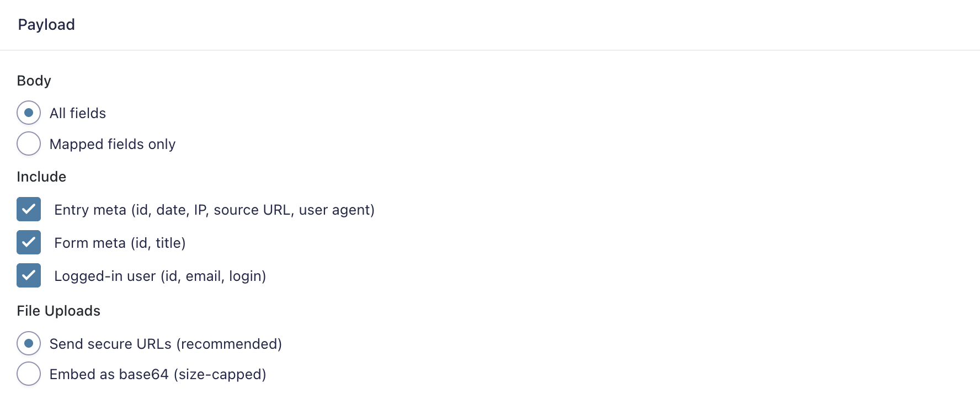Image resolution: width=980 pixels, height=415 pixels.
Task: Click the File Uploads section heading
Action: 58,311
